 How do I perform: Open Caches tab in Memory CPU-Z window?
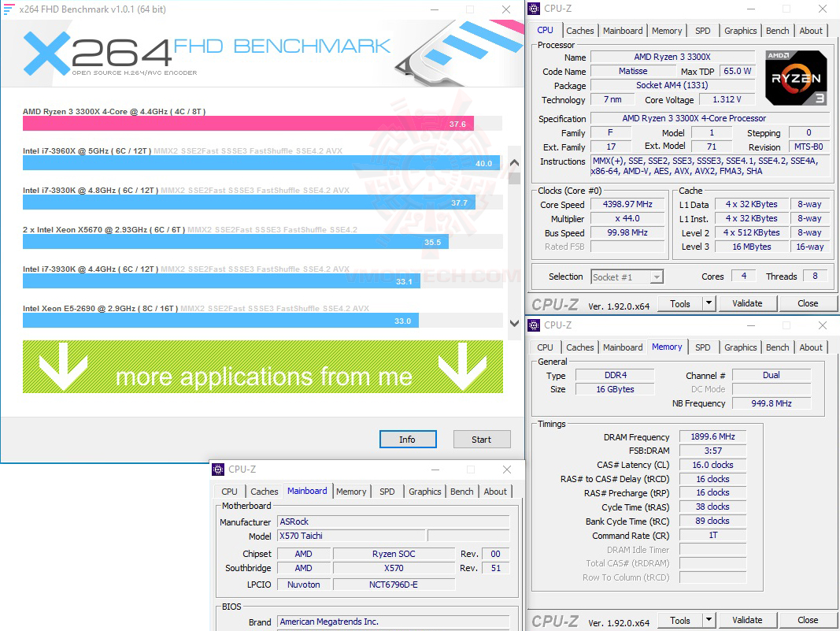tap(579, 347)
